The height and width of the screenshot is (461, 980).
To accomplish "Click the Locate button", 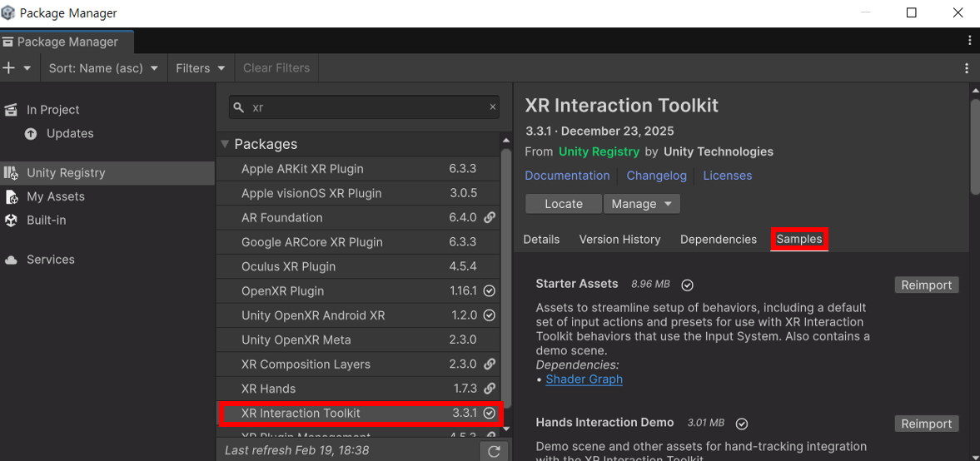I will pos(564,204).
